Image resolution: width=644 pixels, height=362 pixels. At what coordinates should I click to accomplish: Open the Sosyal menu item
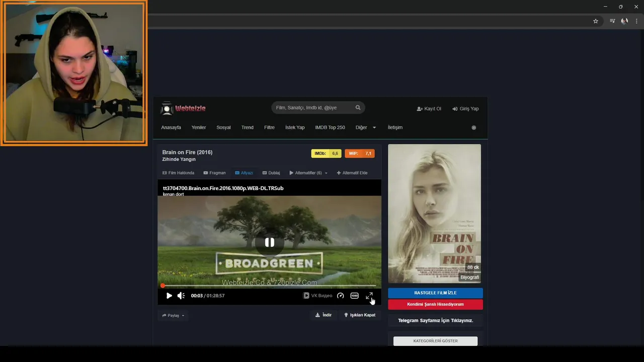[223, 127]
